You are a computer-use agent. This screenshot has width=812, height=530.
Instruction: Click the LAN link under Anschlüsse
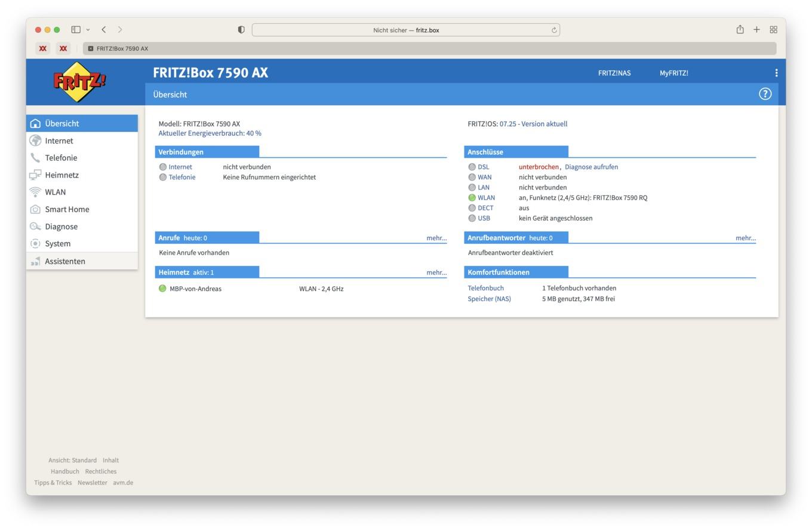[484, 187]
